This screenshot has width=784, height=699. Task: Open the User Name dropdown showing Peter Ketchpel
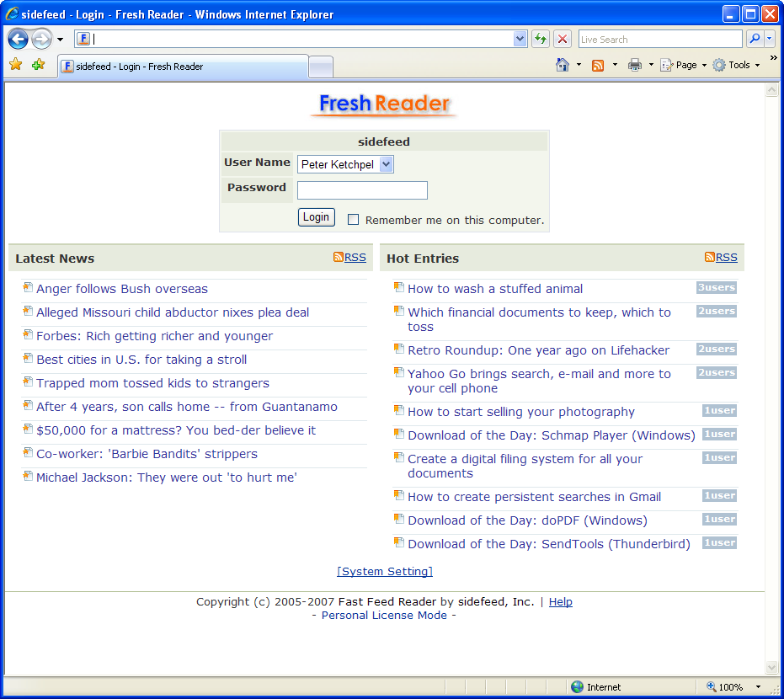pos(345,164)
